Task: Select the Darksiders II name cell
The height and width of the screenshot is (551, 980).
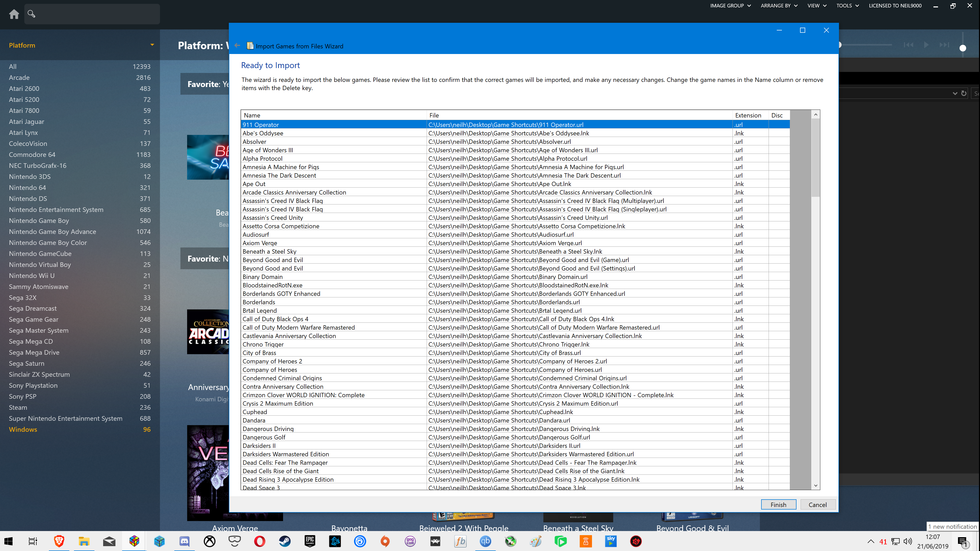Action: pos(334,446)
